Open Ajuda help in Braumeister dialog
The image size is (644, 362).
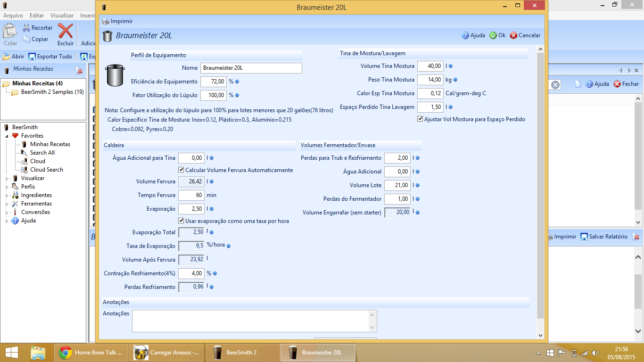pyautogui.click(x=473, y=35)
